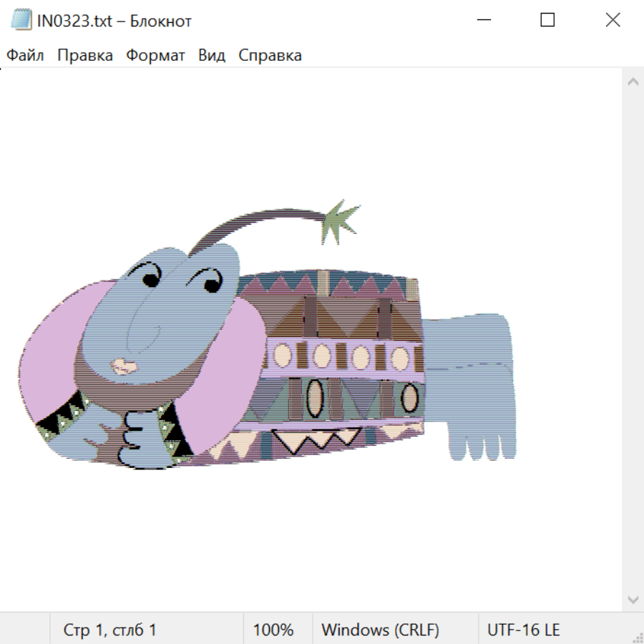Click the resize grip in bottom-right corner
644x644 pixels.
tap(637, 637)
